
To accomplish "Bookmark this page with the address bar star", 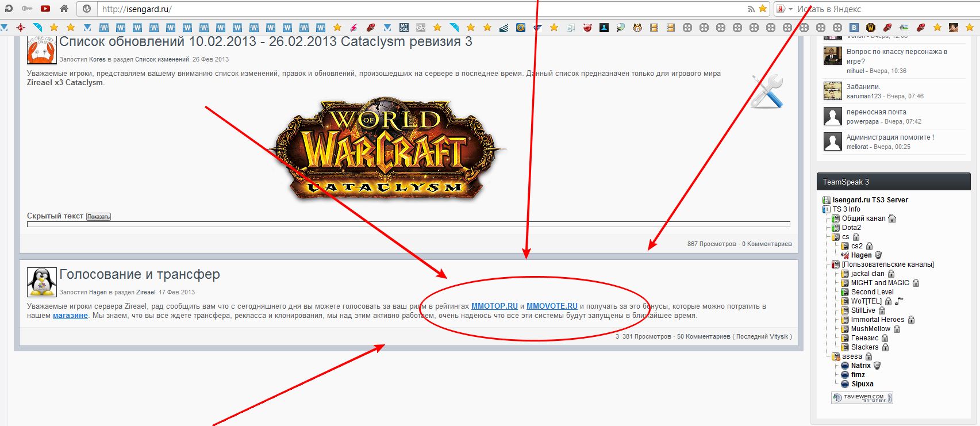I will tap(763, 9).
